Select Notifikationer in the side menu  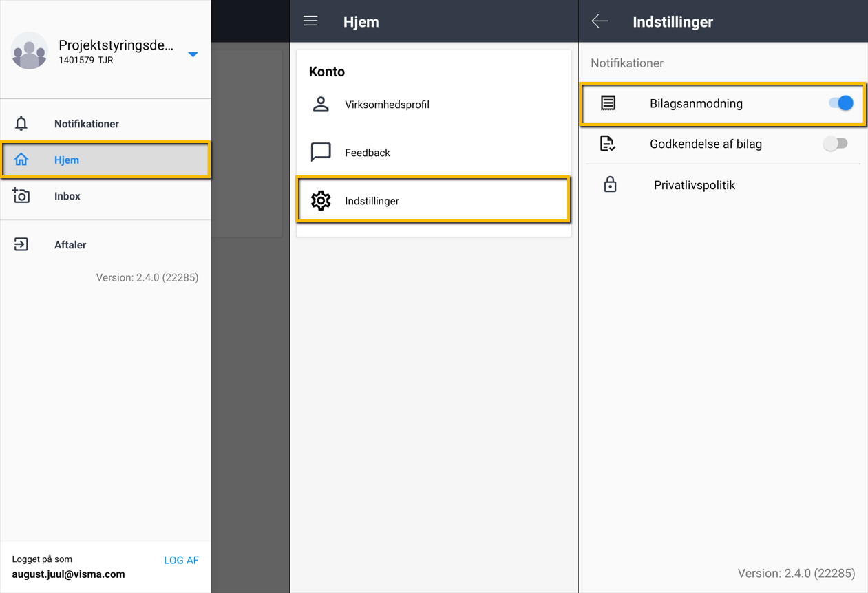(87, 124)
